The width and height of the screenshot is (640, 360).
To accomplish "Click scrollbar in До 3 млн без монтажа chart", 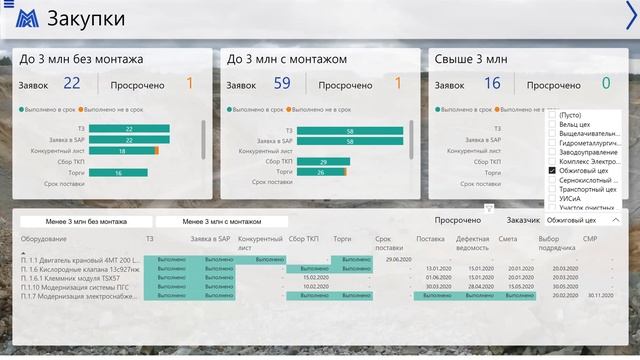I will click(x=203, y=140).
